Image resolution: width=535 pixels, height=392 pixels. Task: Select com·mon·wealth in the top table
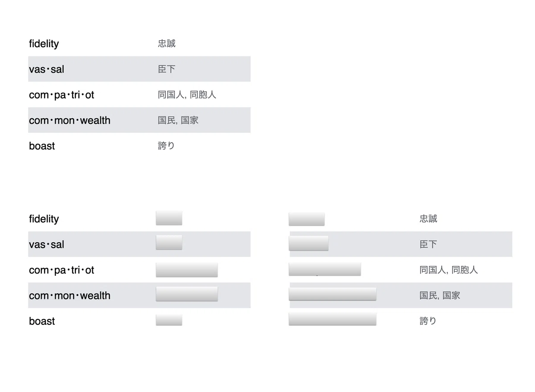click(x=70, y=120)
